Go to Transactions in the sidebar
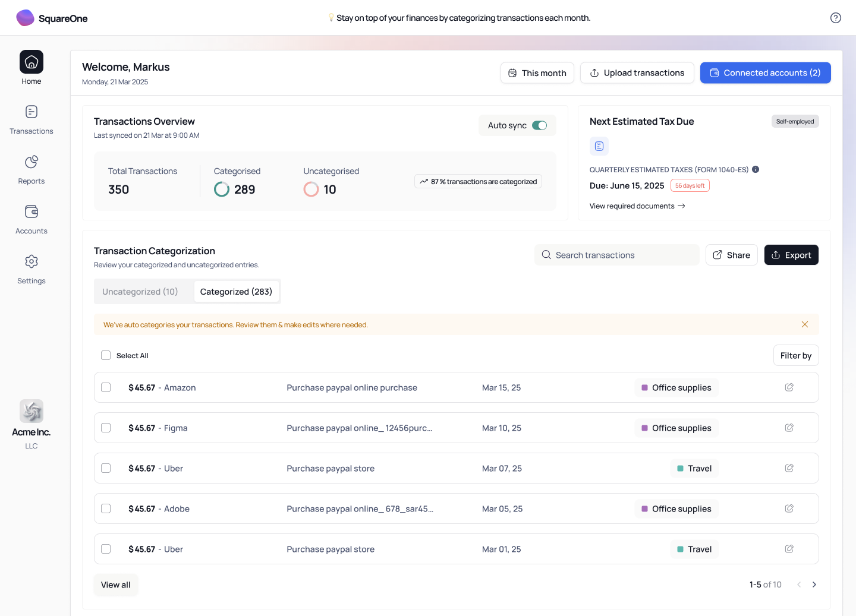The height and width of the screenshot is (616, 856). [32, 120]
